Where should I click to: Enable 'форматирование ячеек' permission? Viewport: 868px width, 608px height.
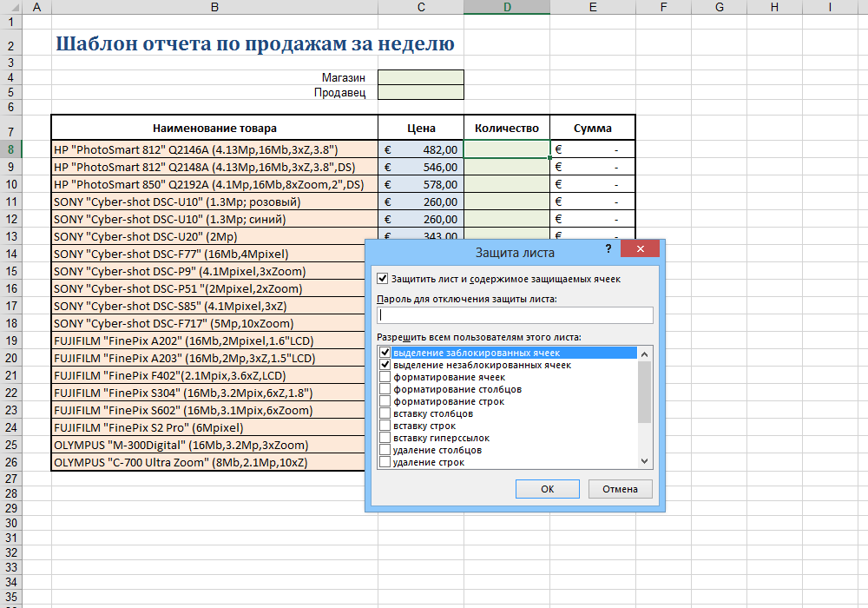385,377
